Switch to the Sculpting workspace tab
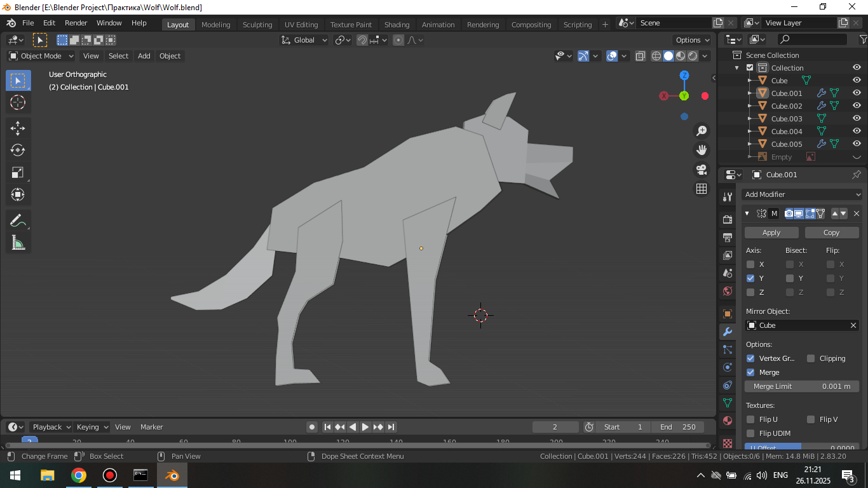This screenshot has height=488, width=868. tap(257, 25)
